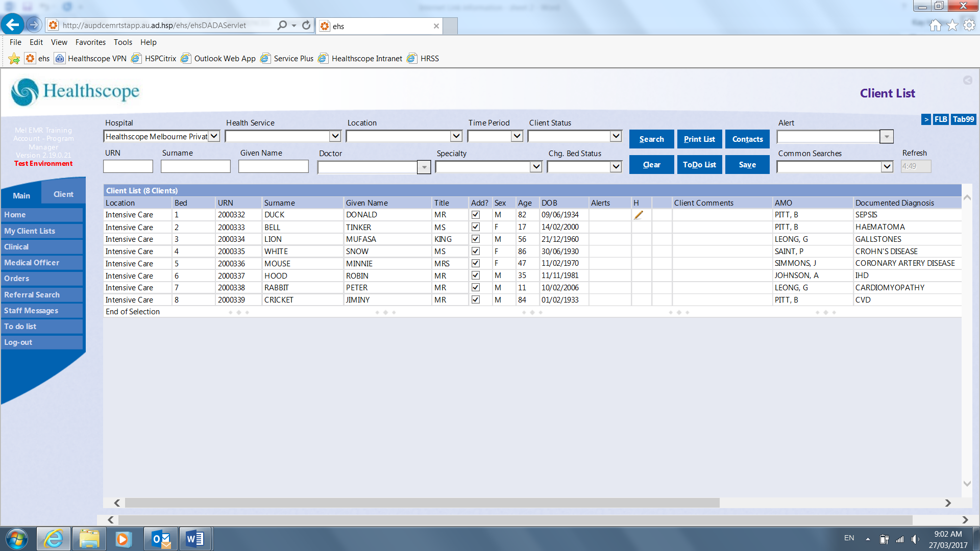Open the HRSS bookmark

(423, 59)
